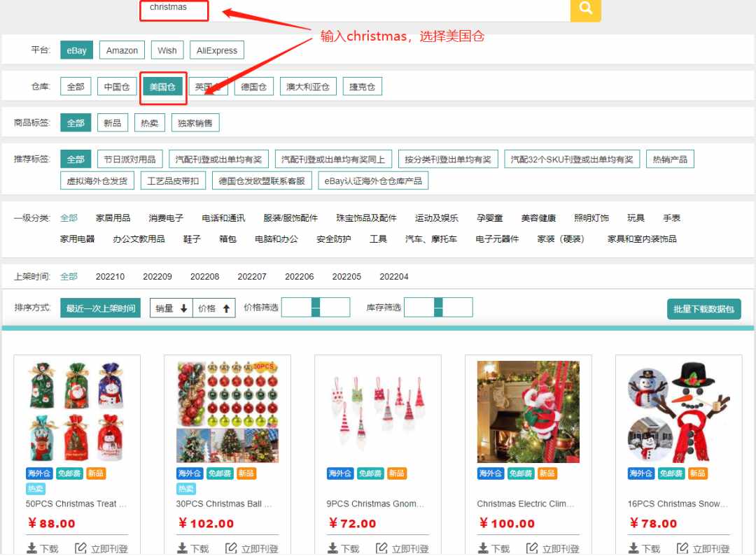Image resolution: width=756 pixels, height=556 pixels.
Task: Select the 新品 product tag
Action: click(x=112, y=123)
